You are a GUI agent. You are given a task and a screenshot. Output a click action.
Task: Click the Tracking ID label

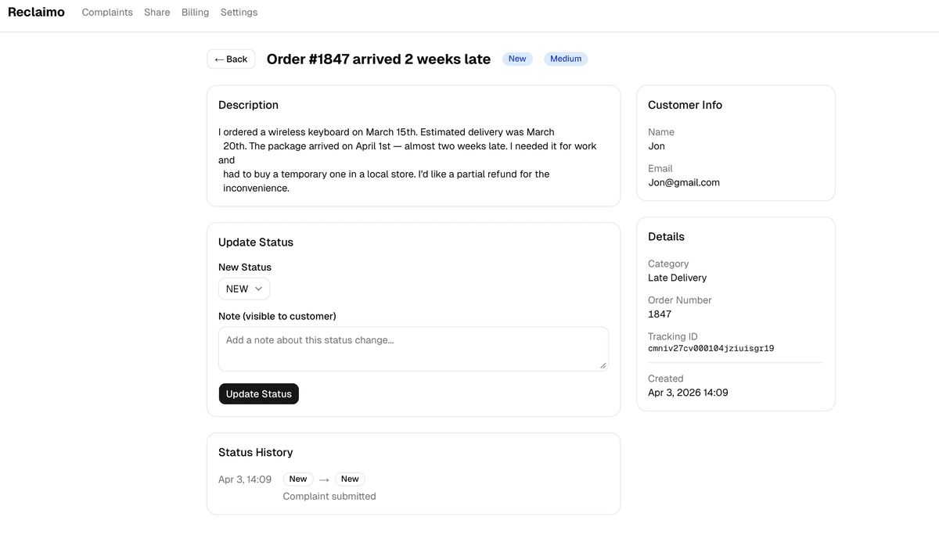(673, 336)
